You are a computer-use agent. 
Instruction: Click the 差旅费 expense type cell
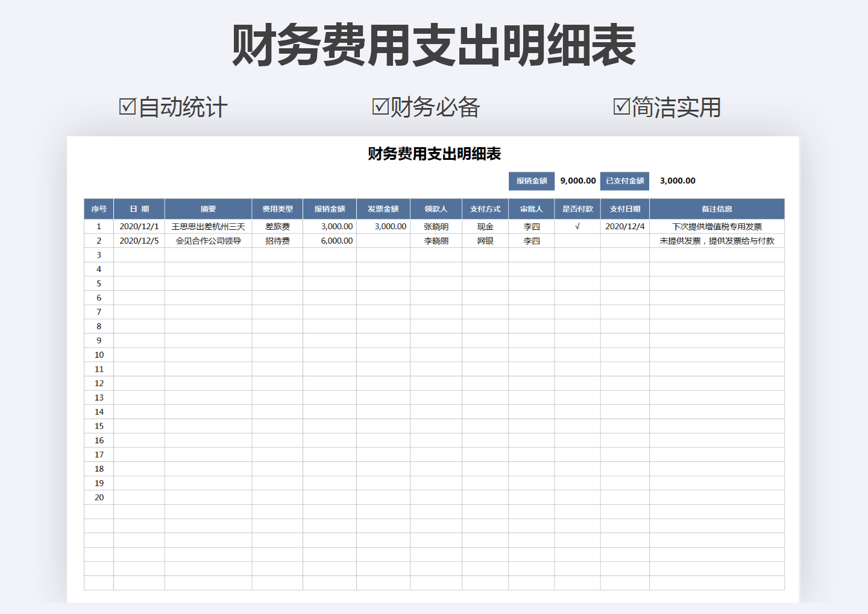click(277, 226)
